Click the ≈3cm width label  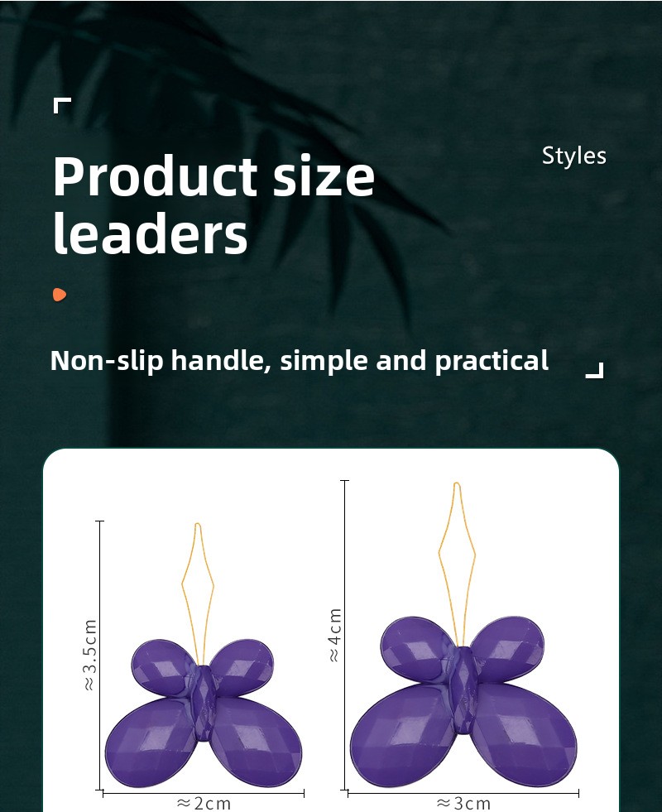(x=463, y=804)
